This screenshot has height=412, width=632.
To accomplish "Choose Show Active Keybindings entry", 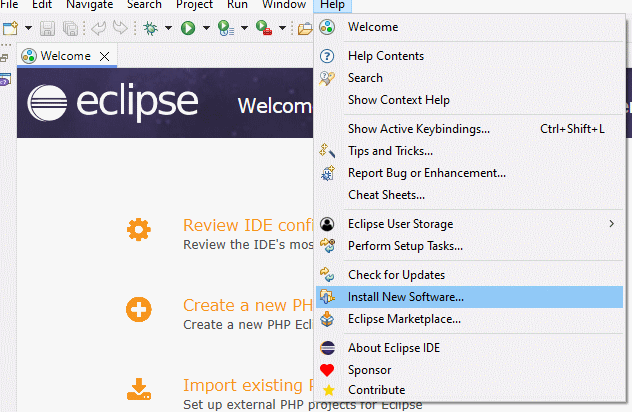I will click(470, 129).
